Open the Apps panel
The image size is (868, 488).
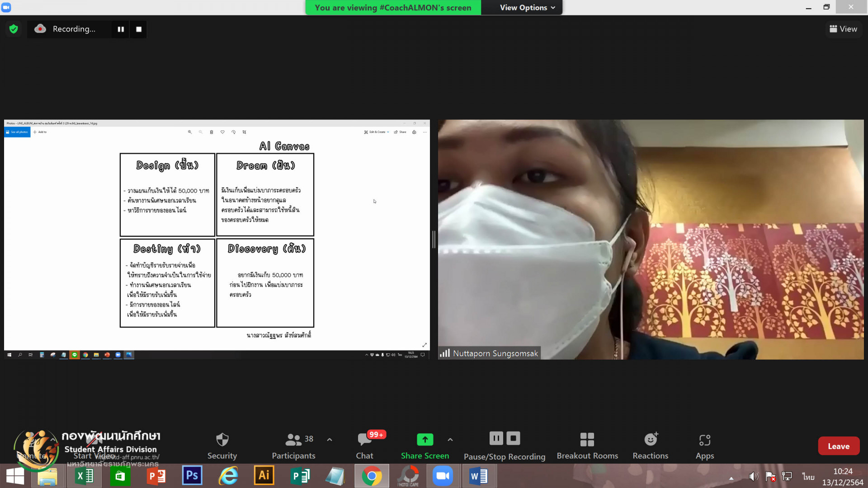[x=704, y=446]
